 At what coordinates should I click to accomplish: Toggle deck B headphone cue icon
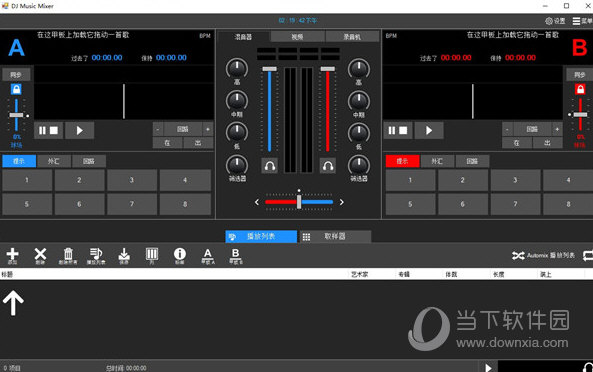(328, 166)
